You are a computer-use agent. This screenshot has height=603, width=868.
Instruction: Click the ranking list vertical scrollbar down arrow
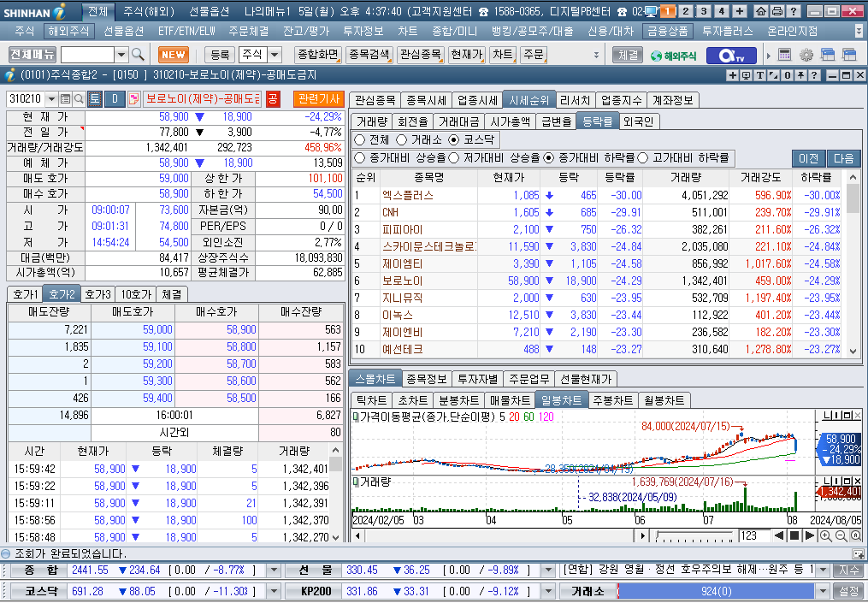click(x=853, y=351)
